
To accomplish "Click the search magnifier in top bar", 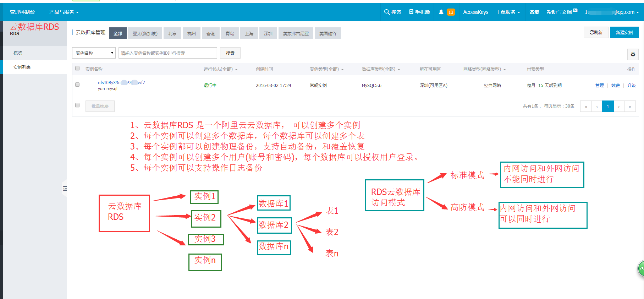I will 392,12.
